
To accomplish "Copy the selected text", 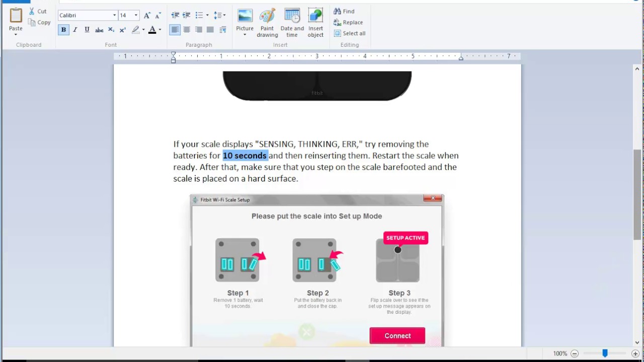I will [39, 22].
